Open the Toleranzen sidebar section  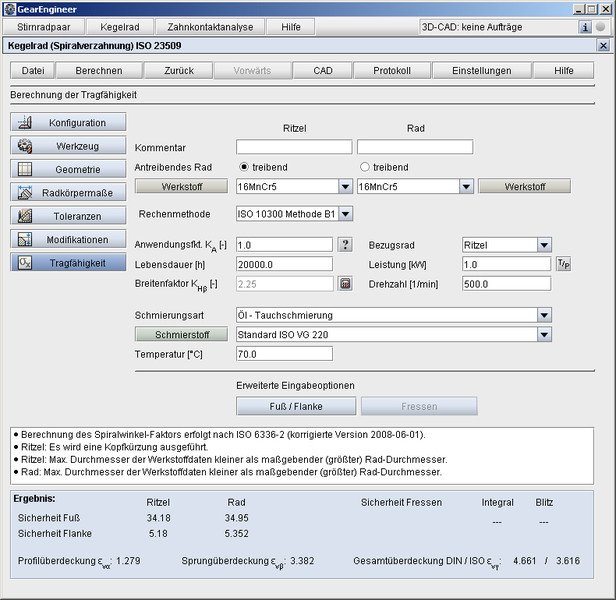(x=68, y=215)
